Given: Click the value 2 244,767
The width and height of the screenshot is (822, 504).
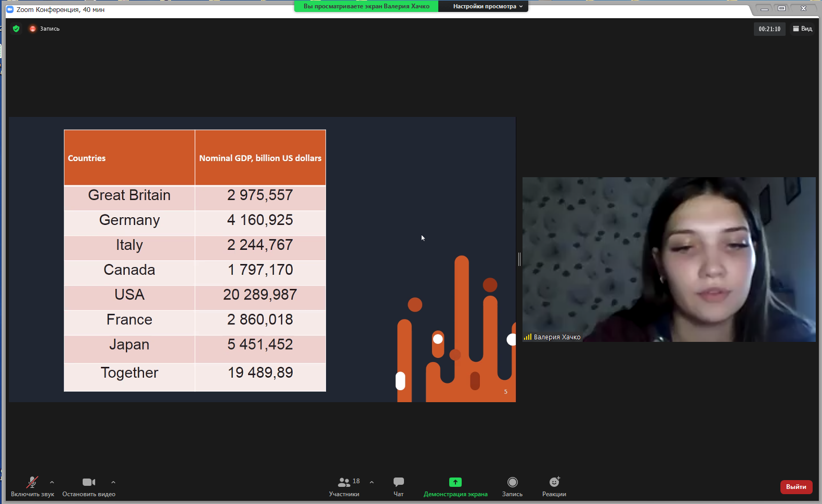Looking at the screenshot, I should (260, 245).
